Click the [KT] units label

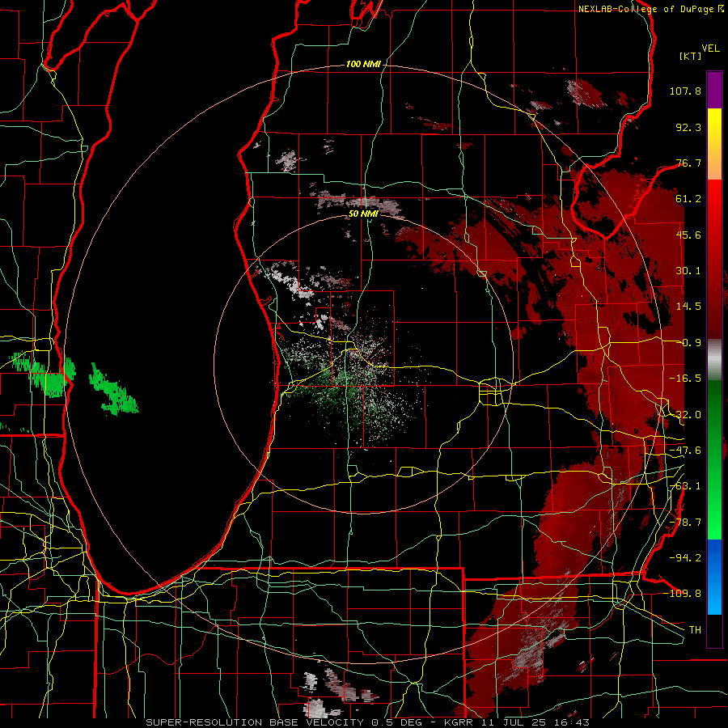coord(691,56)
